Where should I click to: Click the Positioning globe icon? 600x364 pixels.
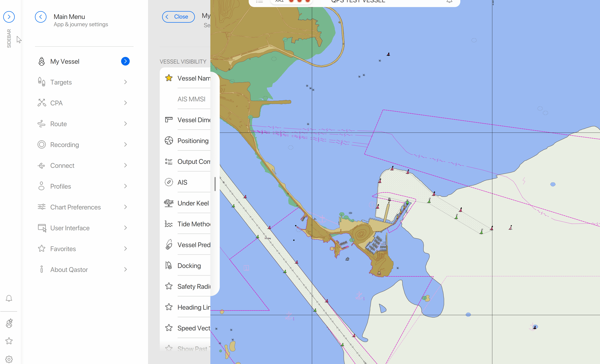click(169, 141)
